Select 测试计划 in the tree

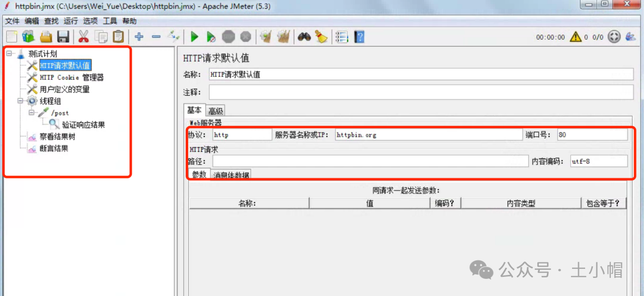coord(43,54)
